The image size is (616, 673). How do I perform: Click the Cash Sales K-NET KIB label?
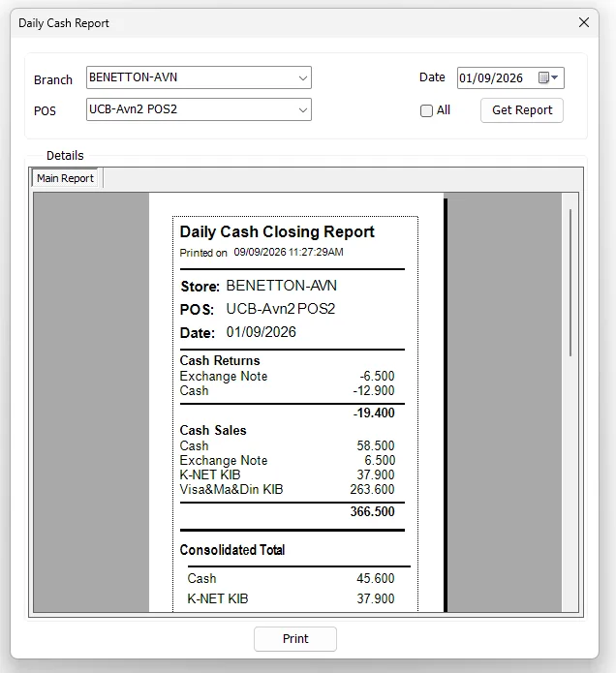pos(210,474)
